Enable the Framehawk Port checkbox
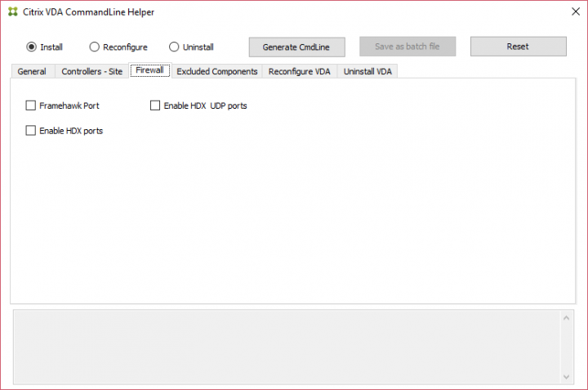 31,105
